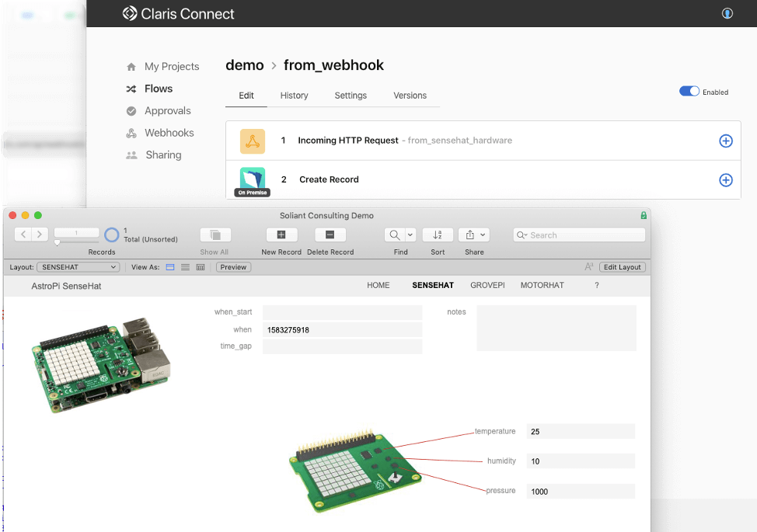The width and height of the screenshot is (757, 532).
Task: Open the user account icon
Action: click(x=727, y=13)
